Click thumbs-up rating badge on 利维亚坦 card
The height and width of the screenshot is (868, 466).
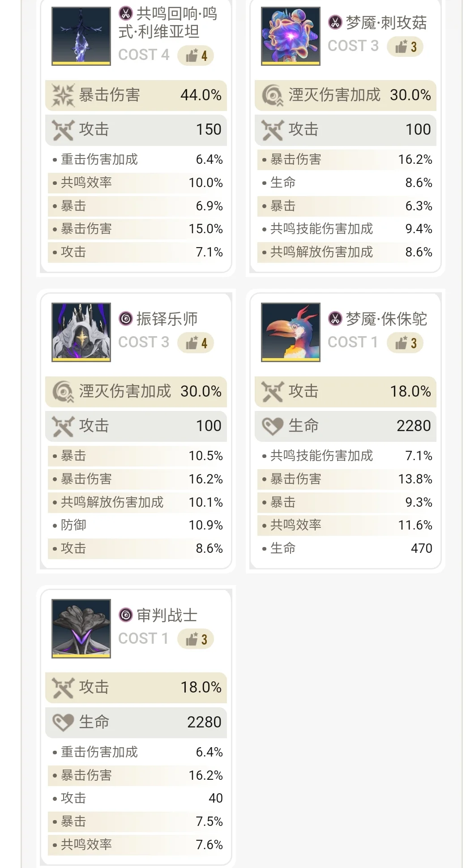coord(196,56)
